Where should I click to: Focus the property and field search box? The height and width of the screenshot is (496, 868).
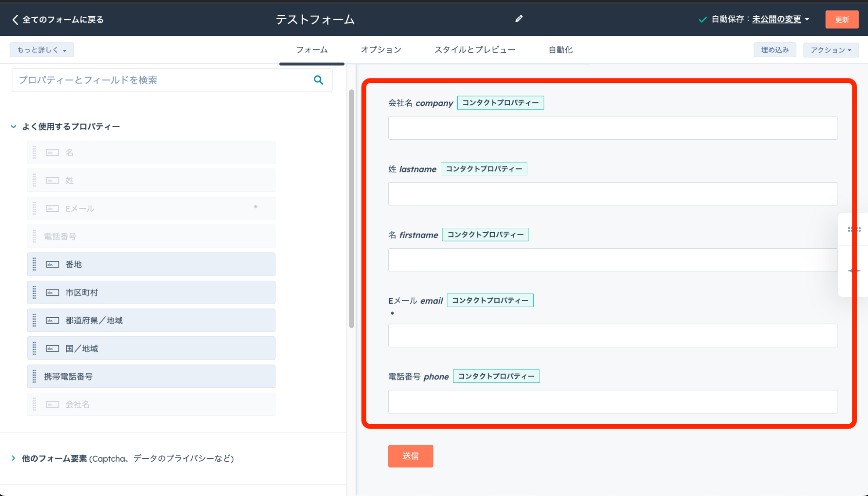point(172,80)
